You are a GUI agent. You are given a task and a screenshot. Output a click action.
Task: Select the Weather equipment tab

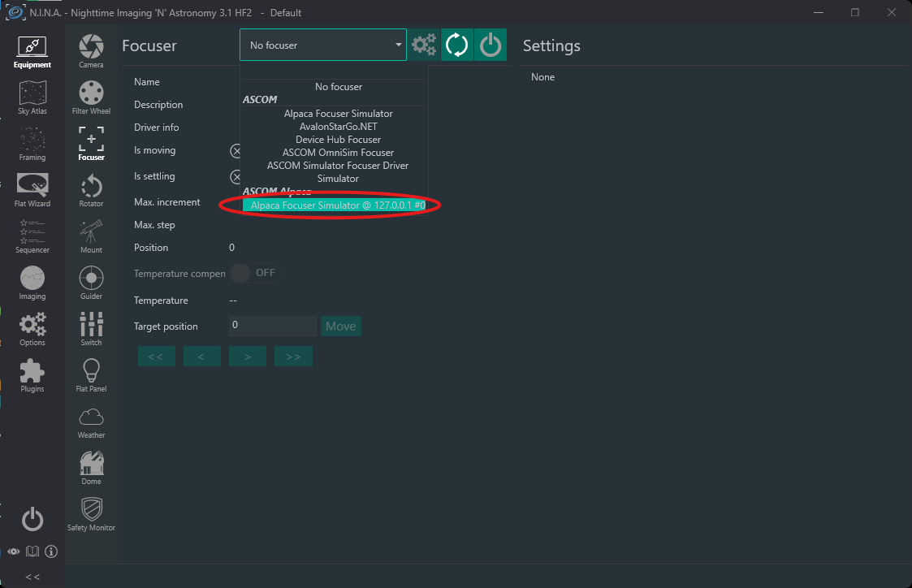(x=91, y=422)
